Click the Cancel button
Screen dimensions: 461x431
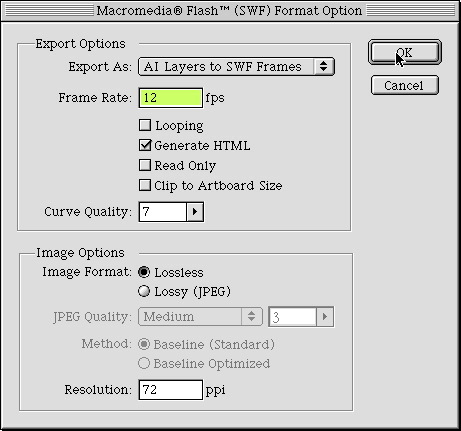point(405,85)
